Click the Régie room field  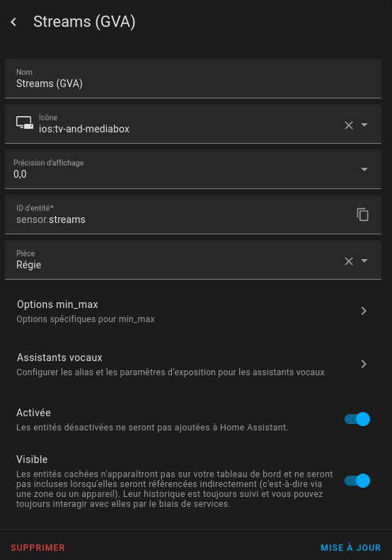click(x=178, y=260)
